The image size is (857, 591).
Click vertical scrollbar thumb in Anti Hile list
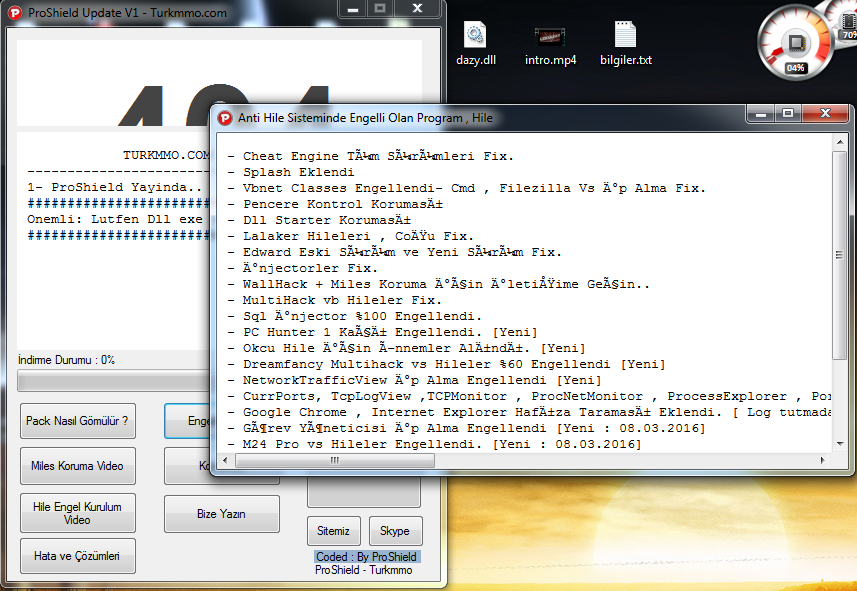point(840,255)
